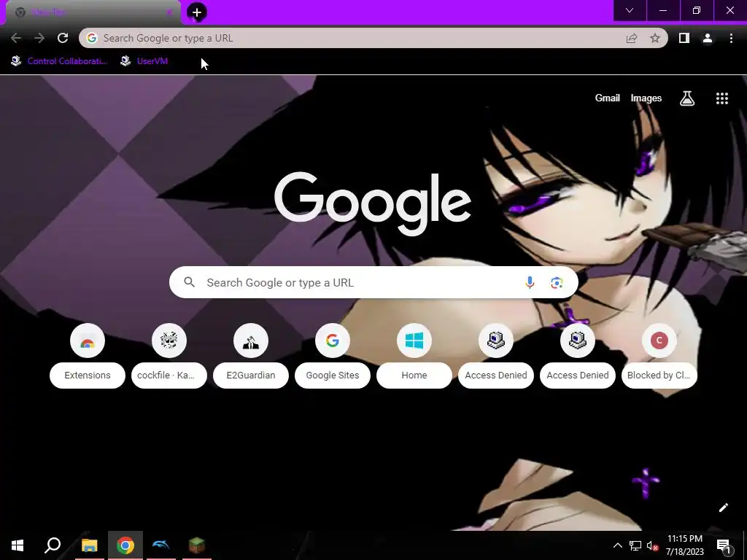Click the Google logo
The height and width of the screenshot is (560, 747).
tap(373, 204)
